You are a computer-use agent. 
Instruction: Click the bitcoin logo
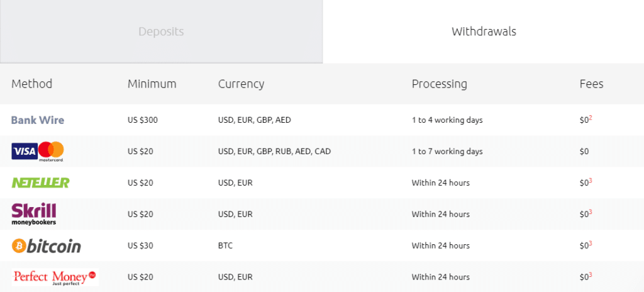click(46, 246)
